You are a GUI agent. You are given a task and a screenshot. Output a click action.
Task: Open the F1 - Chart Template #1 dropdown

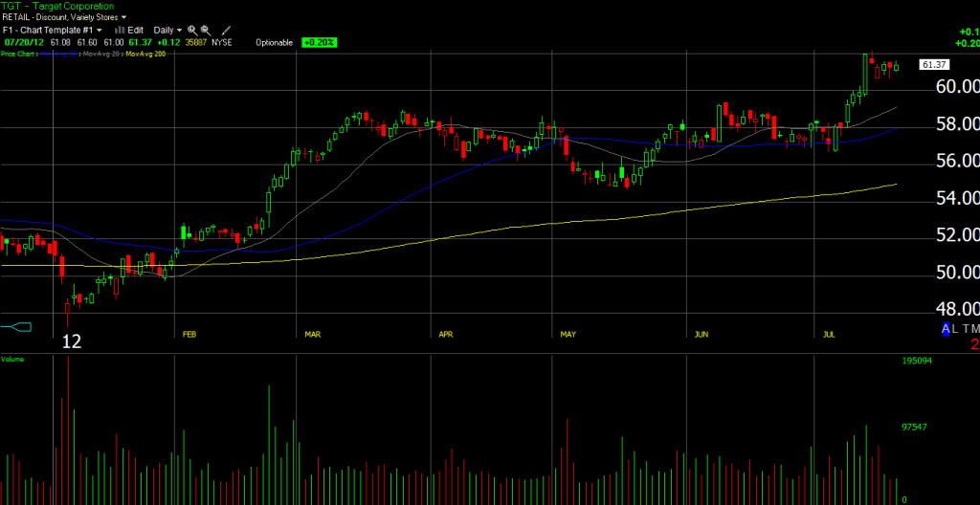(x=53, y=30)
